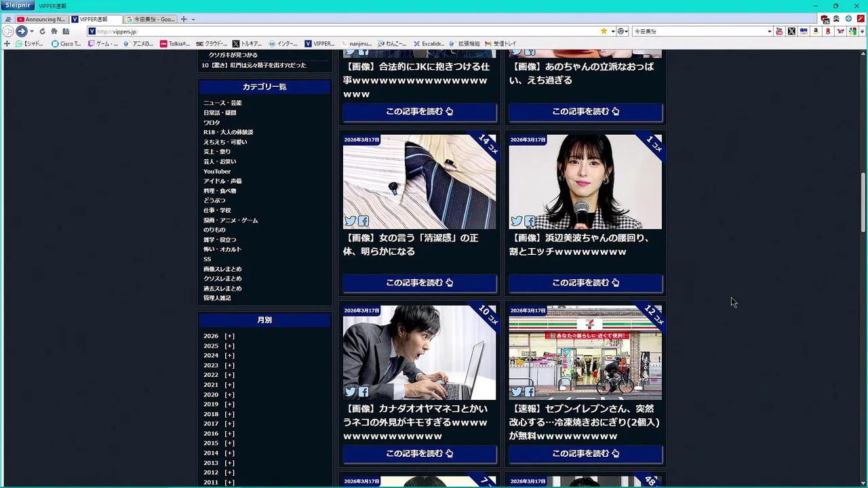Share カナダオオヤマネコ article on Twitter
The height and width of the screenshot is (488, 868).
pos(350,392)
